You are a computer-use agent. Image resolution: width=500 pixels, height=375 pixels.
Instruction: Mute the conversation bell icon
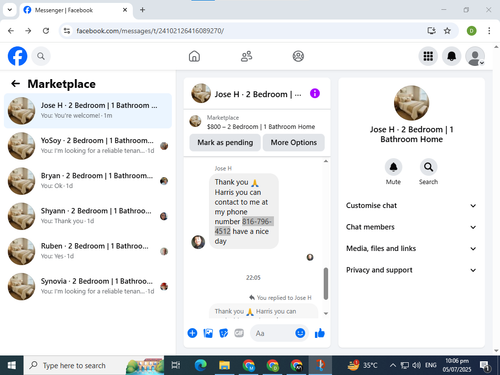tap(393, 167)
